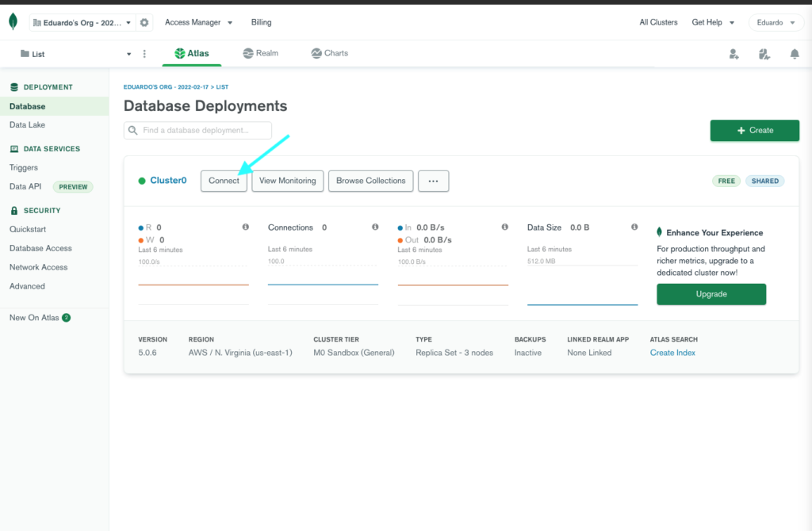Viewport: 812px width, 531px height.
Task: Select Data Lake in the sidebar
Action: click(x=28, y=124)
